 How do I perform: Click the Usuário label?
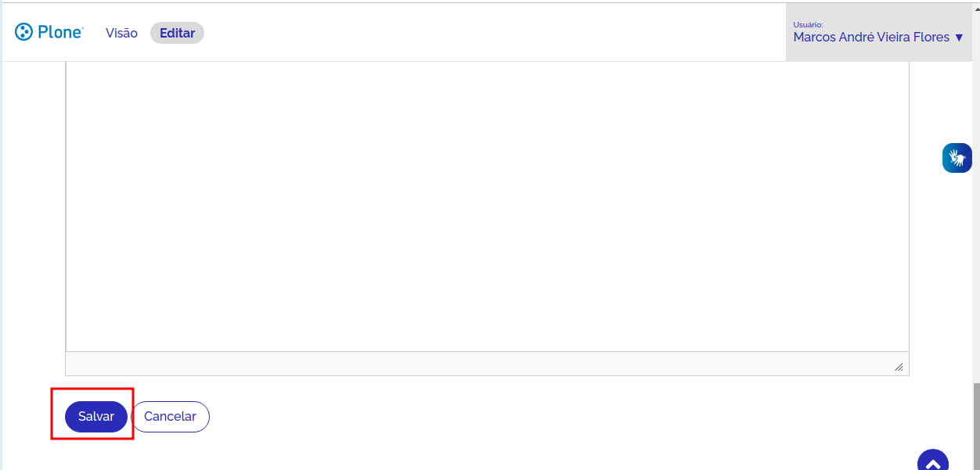tap(808, 24)
